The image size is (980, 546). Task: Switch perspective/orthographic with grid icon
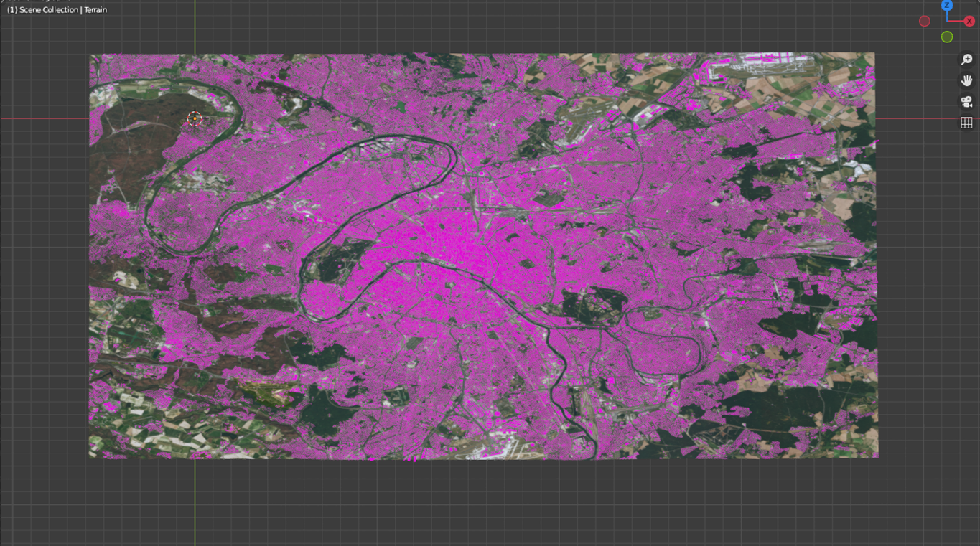(966, 123)
